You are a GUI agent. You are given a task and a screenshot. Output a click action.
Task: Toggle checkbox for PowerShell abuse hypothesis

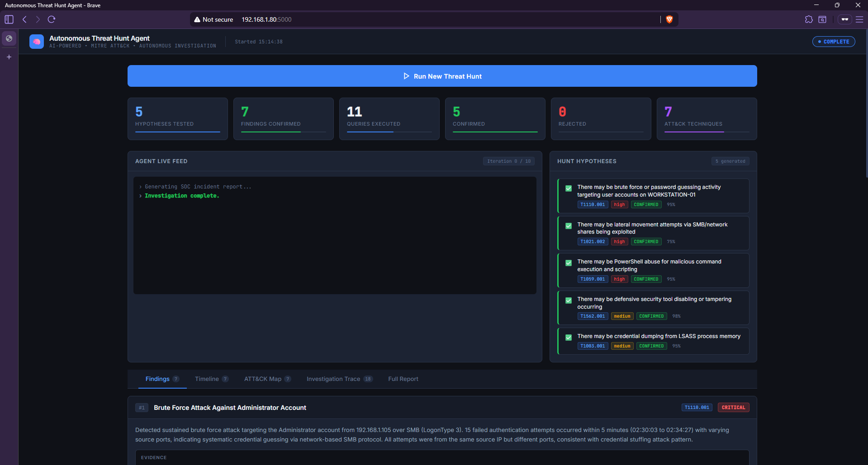[x=569, y=263]
